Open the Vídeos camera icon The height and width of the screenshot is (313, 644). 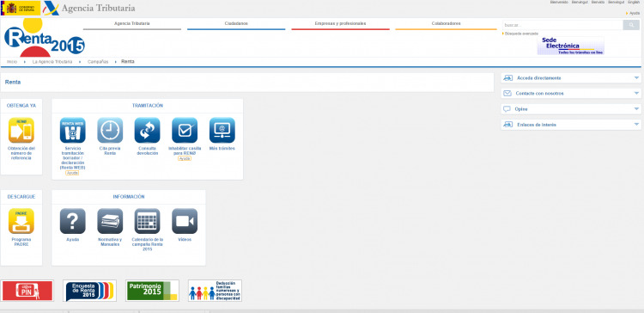(185, 221)
